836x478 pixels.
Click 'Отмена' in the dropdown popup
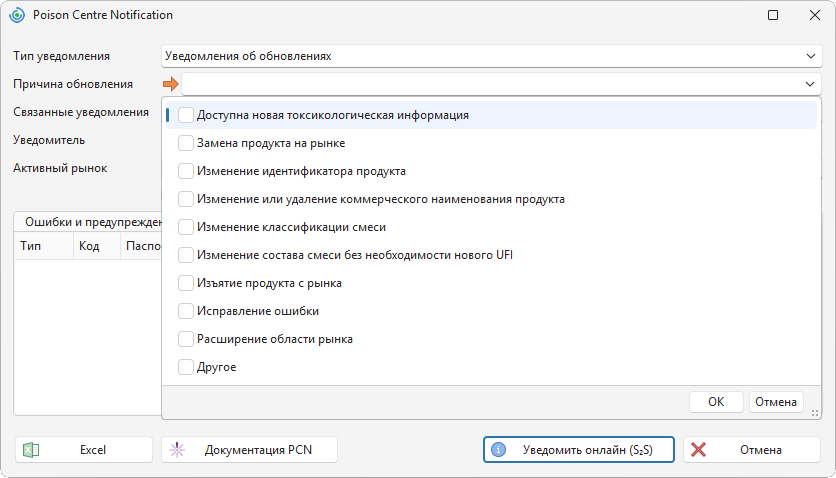click(x=776, y=402)
